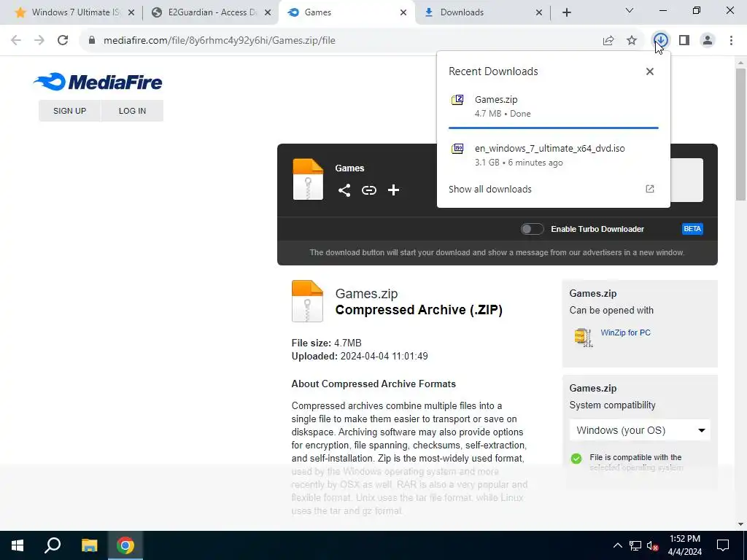Click the WinZip for PC link

click(625, 332)
